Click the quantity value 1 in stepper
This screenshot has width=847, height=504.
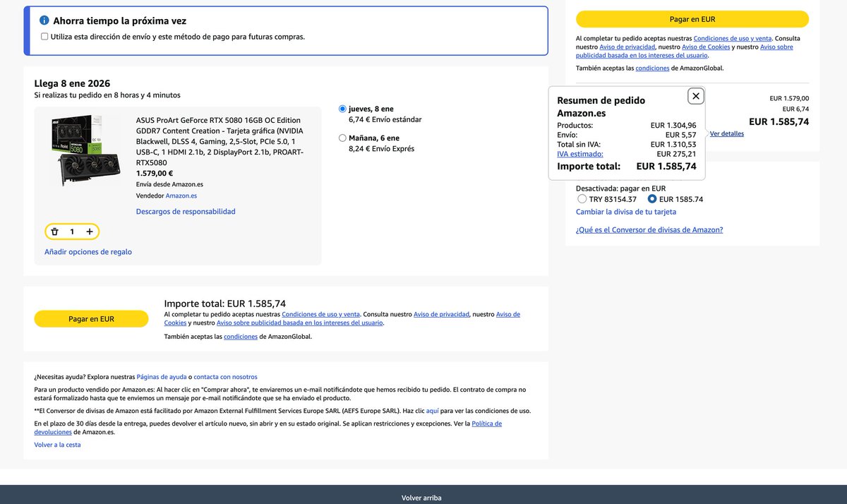pos(72,232)
